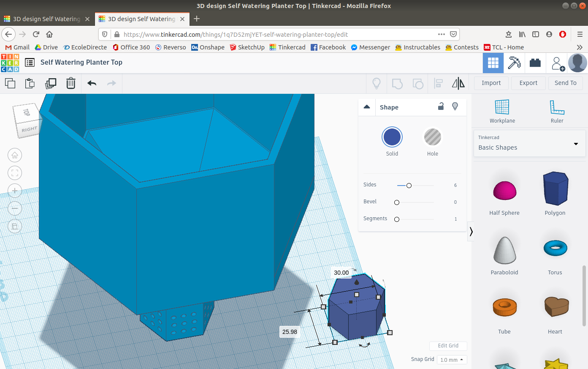588x369 pixels.
Task: Set shape to Solid
Action: (x=392, y=137)
